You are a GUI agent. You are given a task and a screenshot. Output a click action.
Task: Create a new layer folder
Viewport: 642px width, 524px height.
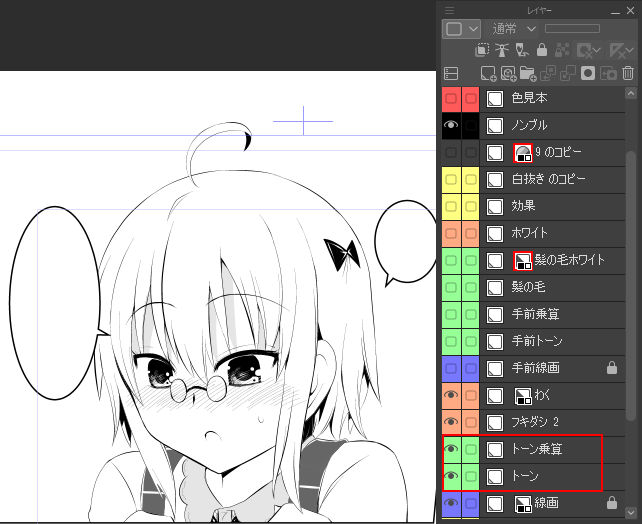point(527,73)
